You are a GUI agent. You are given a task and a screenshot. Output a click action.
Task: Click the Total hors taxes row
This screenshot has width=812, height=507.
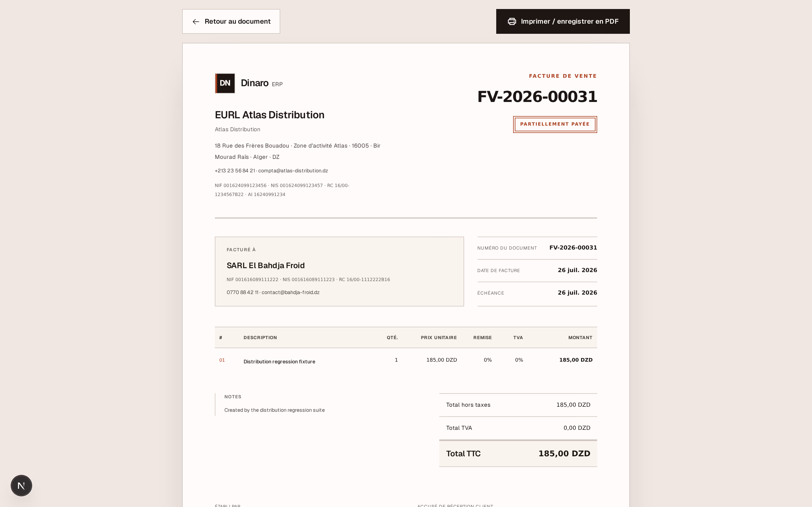518,405
